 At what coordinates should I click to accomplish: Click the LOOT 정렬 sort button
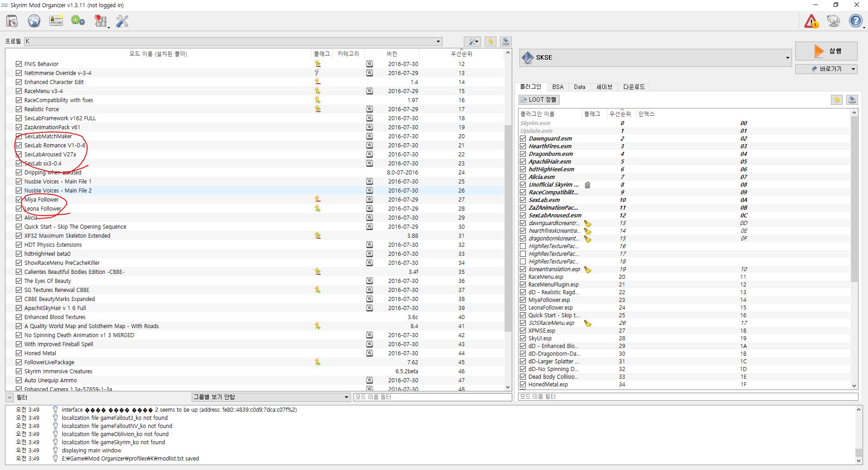tap(539, 99)
